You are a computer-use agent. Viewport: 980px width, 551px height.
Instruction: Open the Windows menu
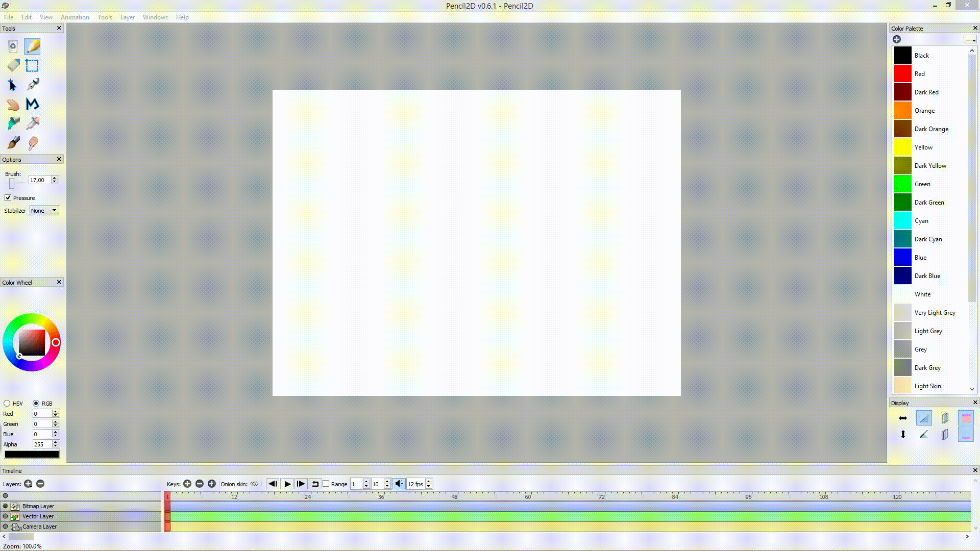pyautogui.click(x=155, y=17)
